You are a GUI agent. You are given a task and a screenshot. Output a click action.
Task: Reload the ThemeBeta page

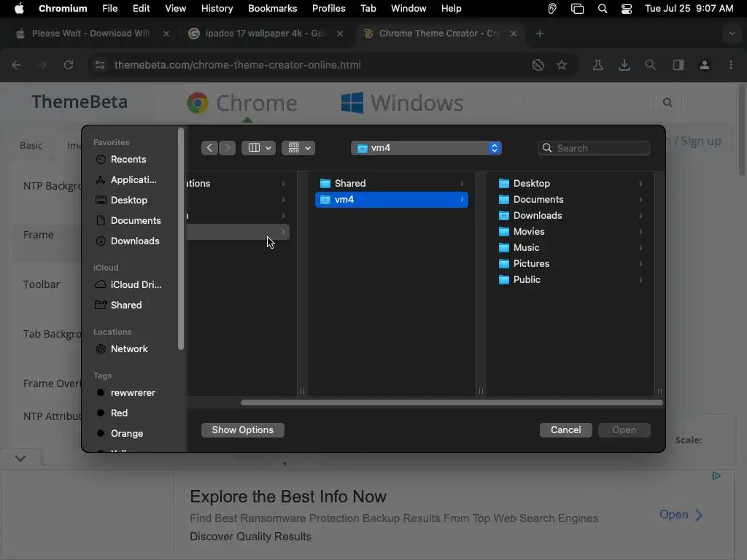click(x=69, y=65)
